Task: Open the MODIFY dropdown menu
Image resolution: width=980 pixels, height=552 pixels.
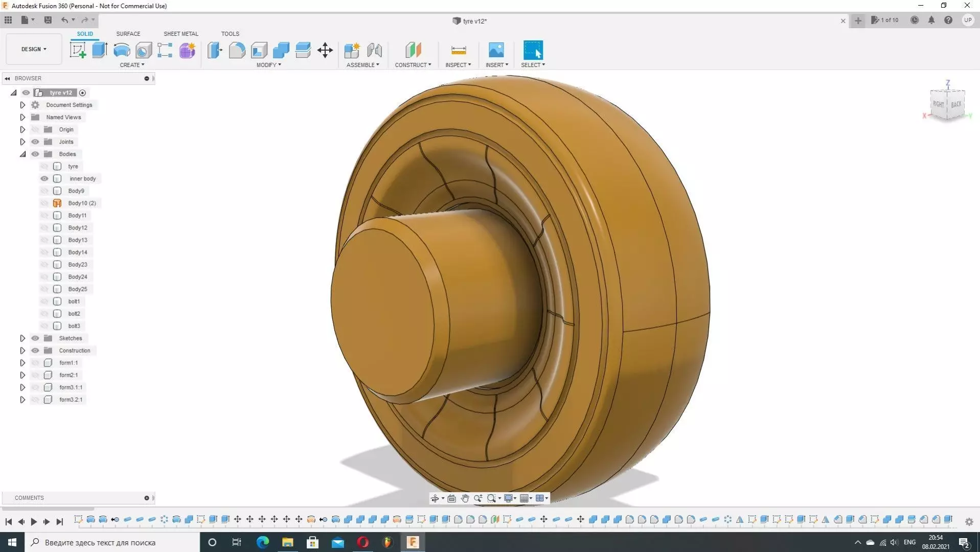Action: [x=269, y=65]
